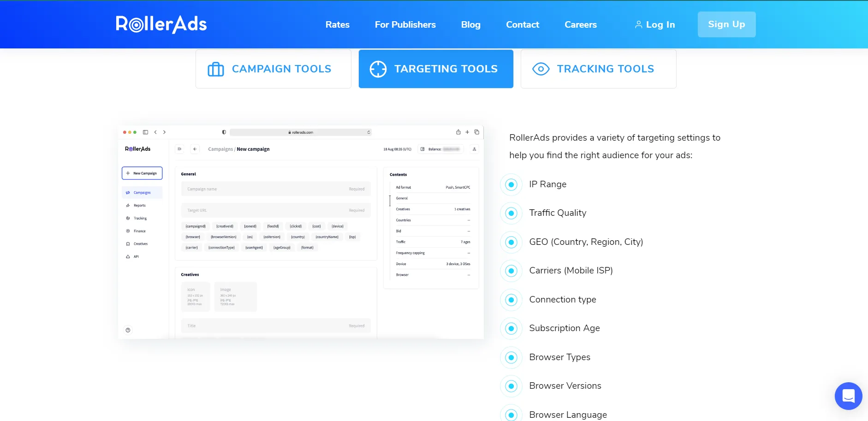Click the browser back chevron in preview
The width and height of the screenshot is (868, 421).
tap(155, 132)
